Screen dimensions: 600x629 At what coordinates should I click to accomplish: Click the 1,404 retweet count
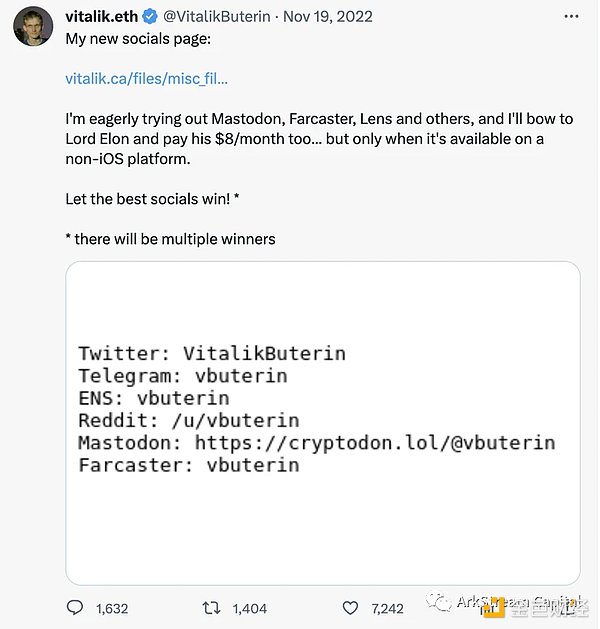pos(249,607)
